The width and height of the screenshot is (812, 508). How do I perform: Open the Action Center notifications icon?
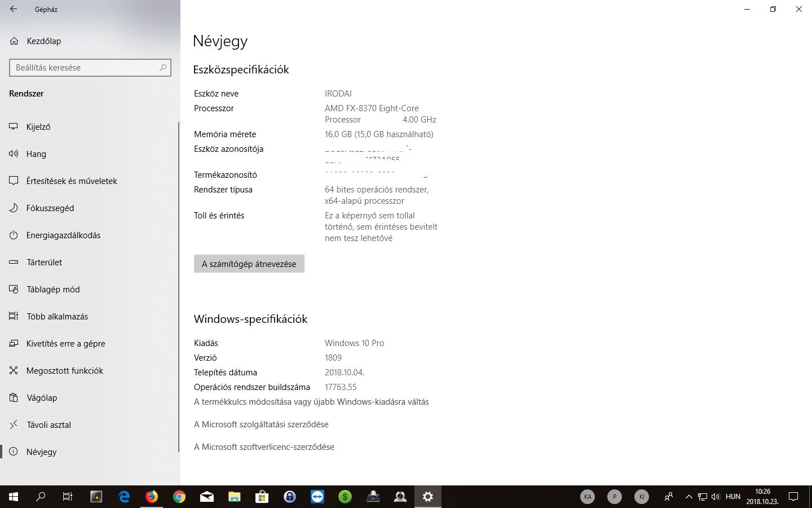coord(793,497)
